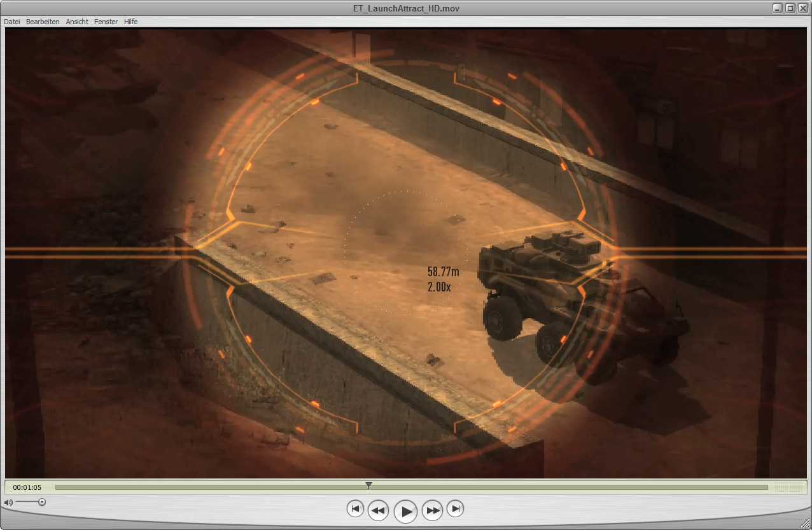Maximize the QuickTime player window

point(790,8)
